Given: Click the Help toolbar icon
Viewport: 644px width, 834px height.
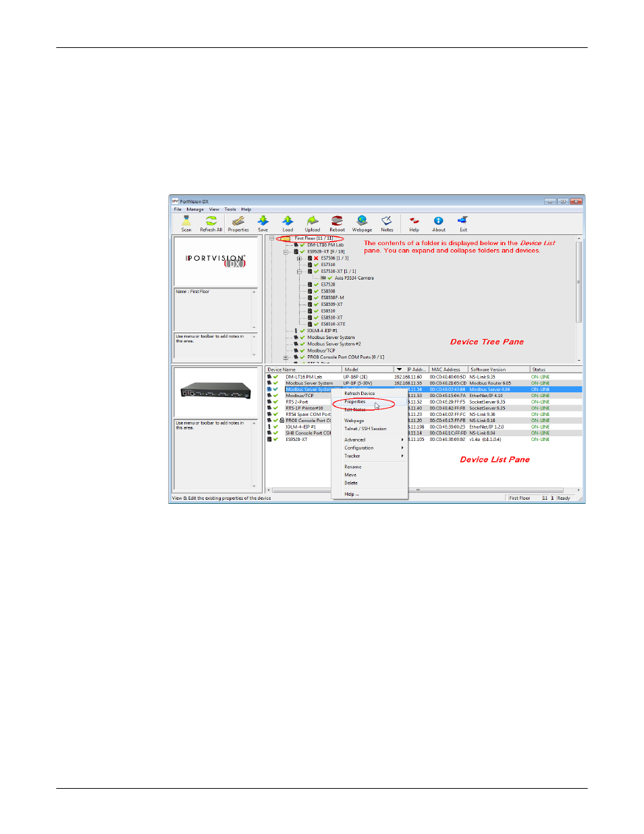Looking at the screenshot, I should (x=414, y=224).
